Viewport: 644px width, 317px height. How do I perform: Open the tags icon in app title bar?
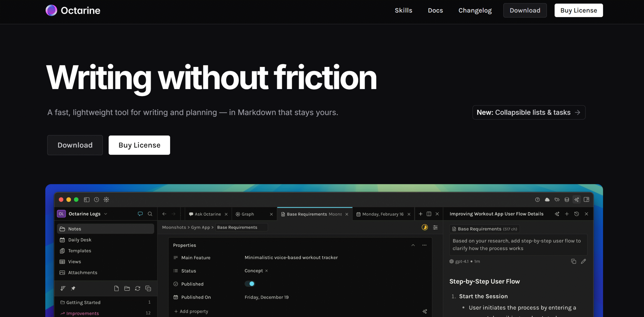pos(557,200)
